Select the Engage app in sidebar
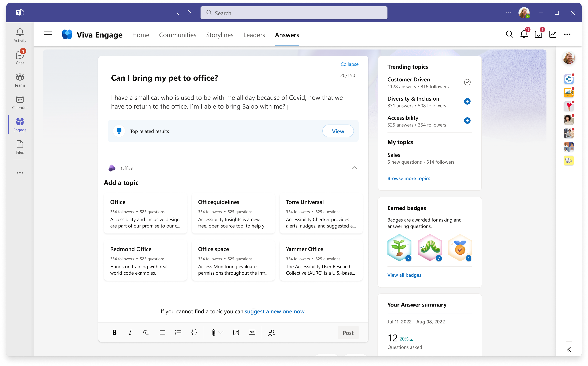The height and width of the screenshot is (366, 588). (20, 125)
